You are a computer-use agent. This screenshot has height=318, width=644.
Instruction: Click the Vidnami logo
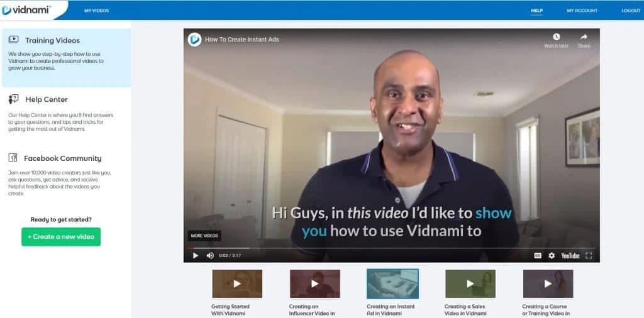tap(29, 10)
